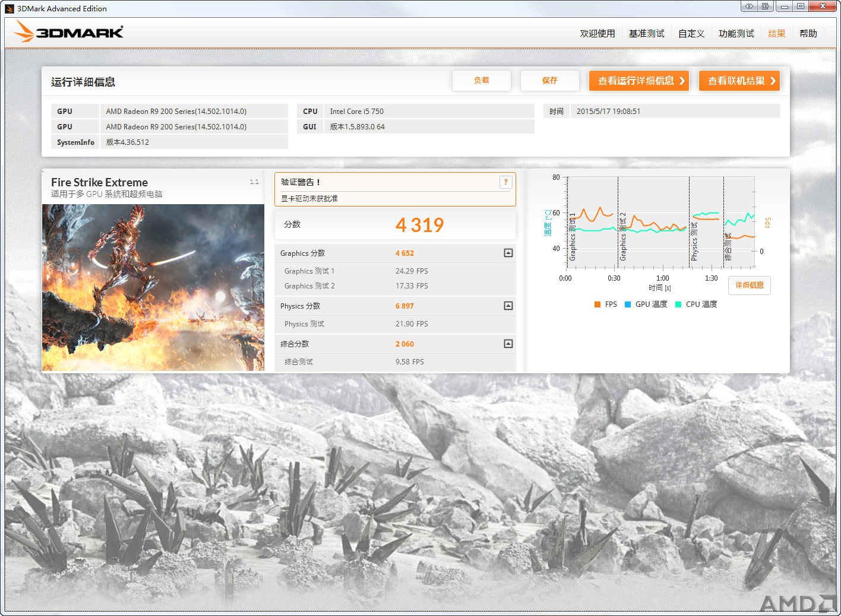The height and width of the screenshot is (616, 841).
Task: Click SystemInfo value 版本4.36.512
Action: 128,142
